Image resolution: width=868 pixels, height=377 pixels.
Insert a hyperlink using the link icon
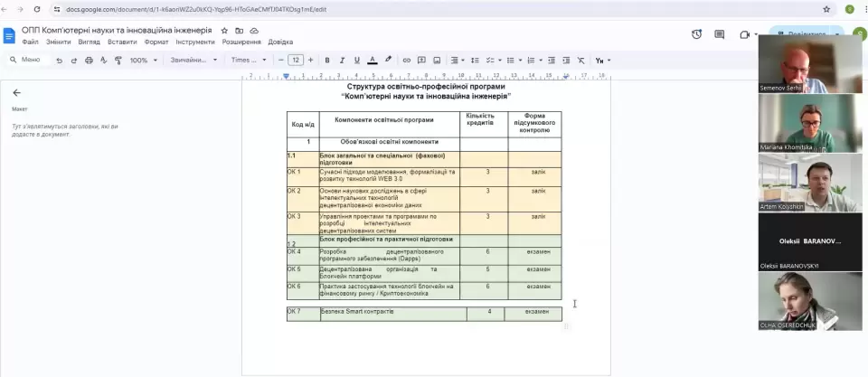[x=406, y=61]
